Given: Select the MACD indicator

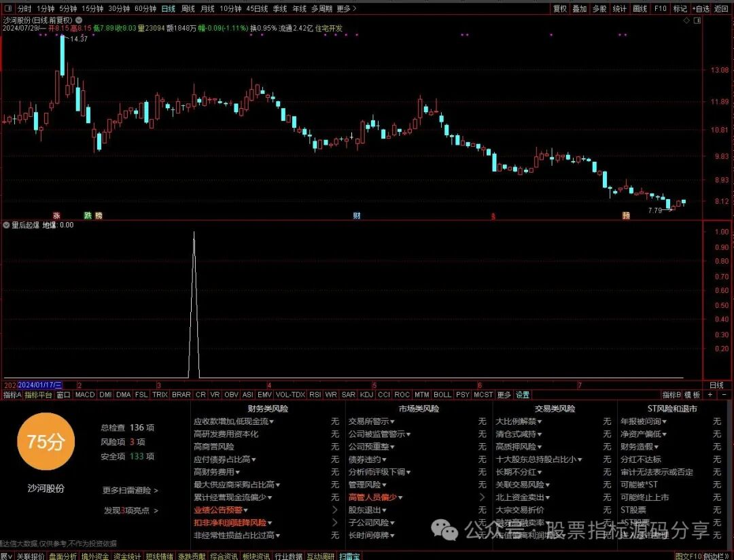Looking at the screenshot, I should tap(85, 395).
